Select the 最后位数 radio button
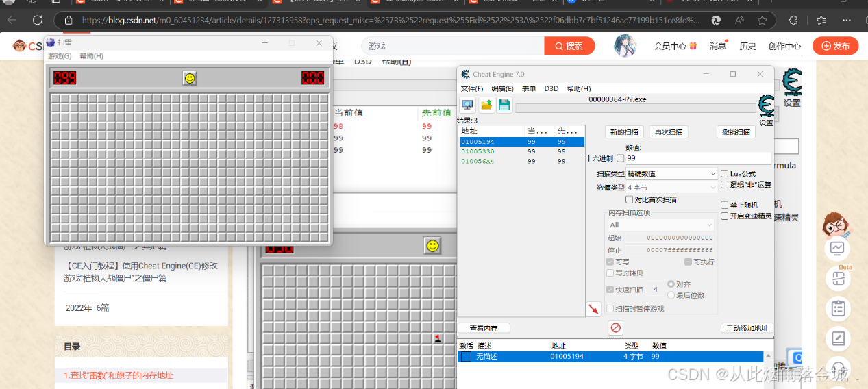The image size is (868, 389). 671,294
